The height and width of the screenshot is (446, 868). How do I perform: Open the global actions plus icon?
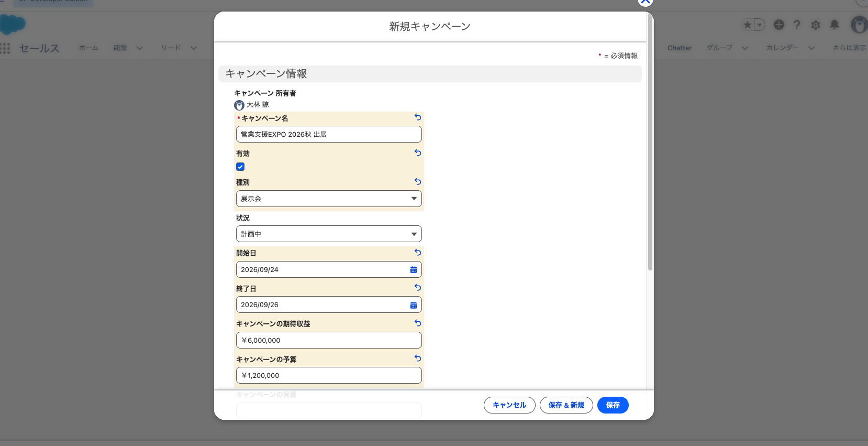point(779,25)
